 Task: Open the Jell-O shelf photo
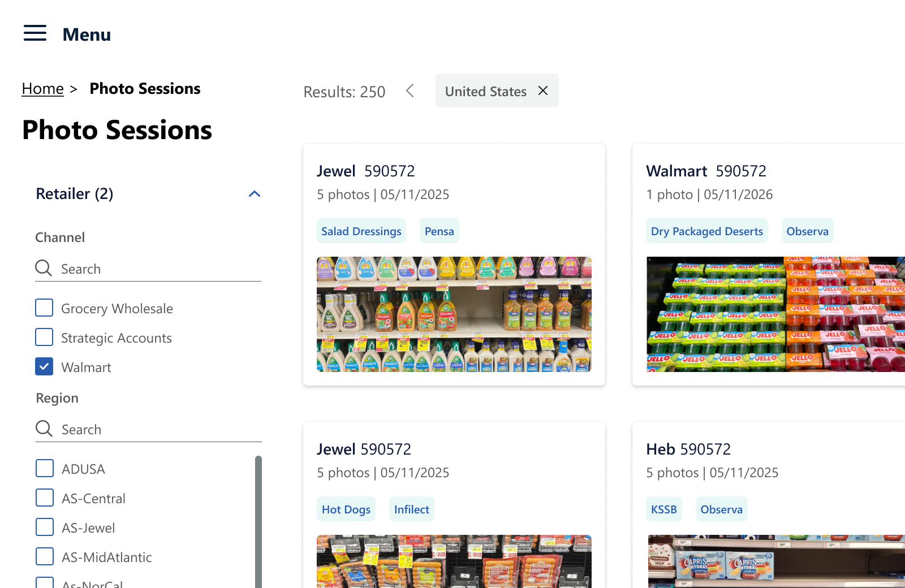(x=775, y=314)
